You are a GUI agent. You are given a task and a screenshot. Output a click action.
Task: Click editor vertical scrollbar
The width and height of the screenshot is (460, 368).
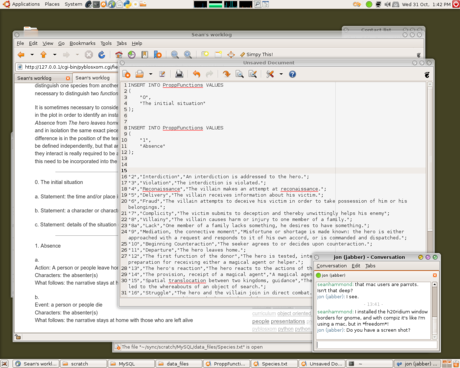tap(430, 188)
